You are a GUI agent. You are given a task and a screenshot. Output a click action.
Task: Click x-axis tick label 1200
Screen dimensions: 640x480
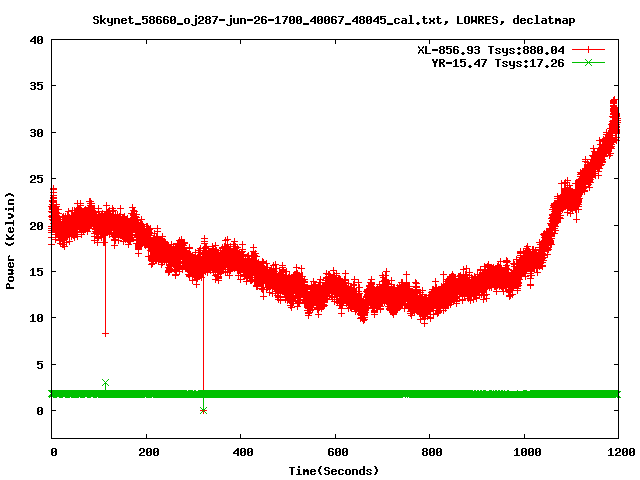tap(620, 452)
